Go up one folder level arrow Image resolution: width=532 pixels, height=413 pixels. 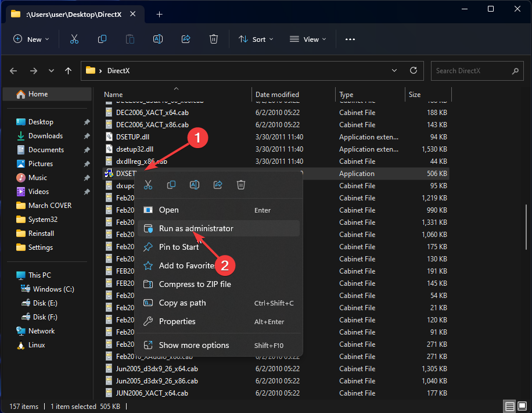[68, 71]
